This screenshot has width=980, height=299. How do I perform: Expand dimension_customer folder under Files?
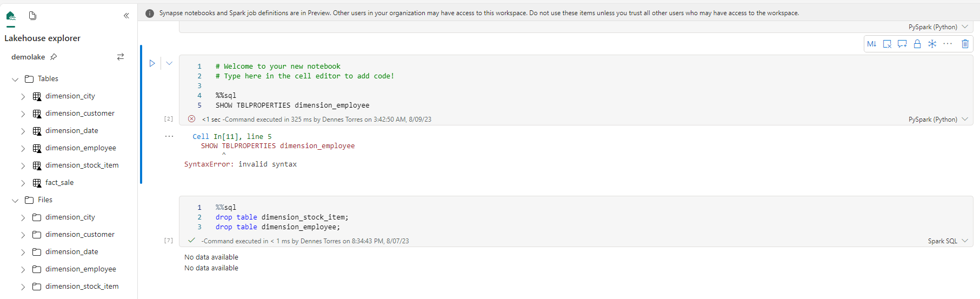coord(23,235)
